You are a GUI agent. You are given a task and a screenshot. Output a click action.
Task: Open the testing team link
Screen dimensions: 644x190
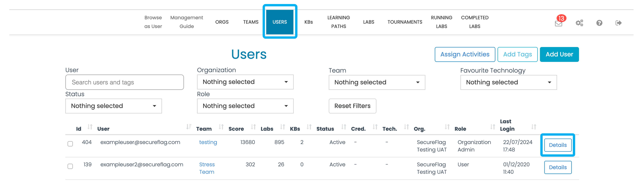point(208,142)
